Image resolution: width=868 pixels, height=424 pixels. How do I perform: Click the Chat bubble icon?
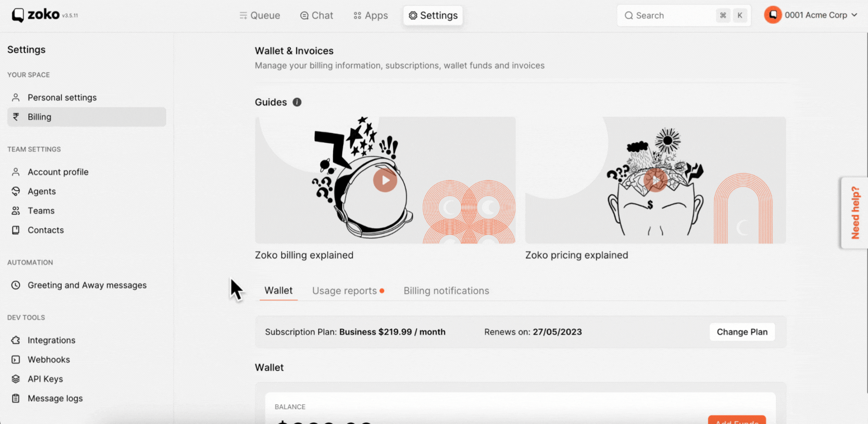[304, 15]
